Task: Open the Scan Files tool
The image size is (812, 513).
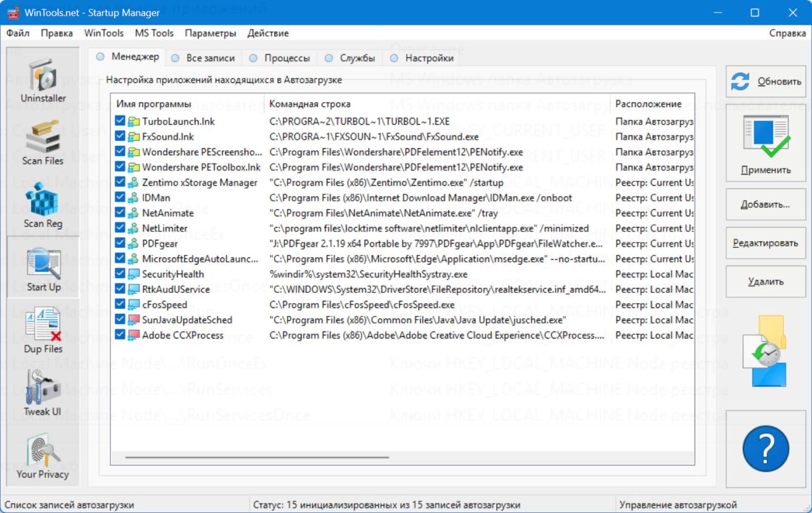Action: (x=43, y=142)
